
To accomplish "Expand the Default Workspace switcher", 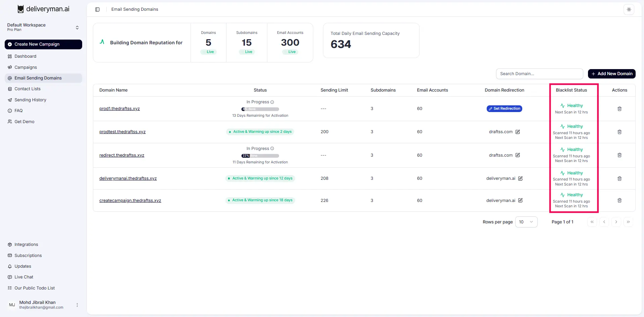I will click(77, 28).
